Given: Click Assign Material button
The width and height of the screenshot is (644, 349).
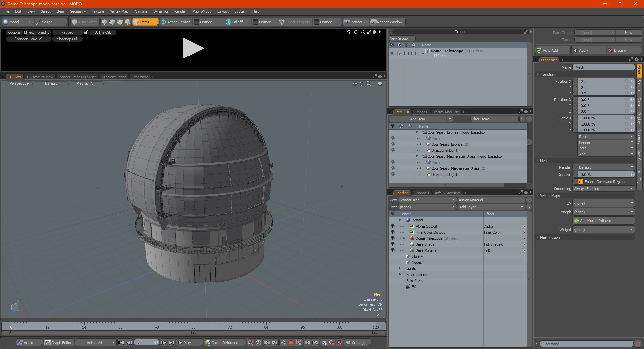Looking at the screenshot, I should coord(491,200).
